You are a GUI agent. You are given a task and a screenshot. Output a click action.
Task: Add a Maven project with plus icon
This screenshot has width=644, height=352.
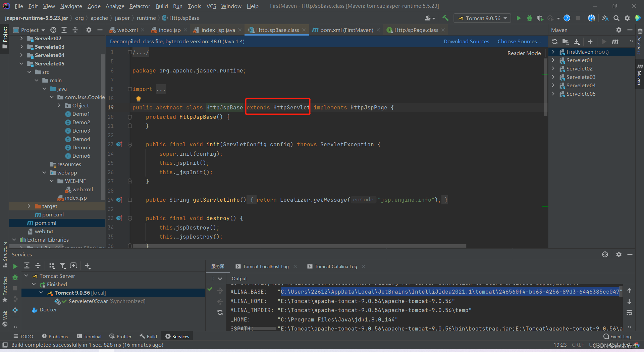coord(590,42)
